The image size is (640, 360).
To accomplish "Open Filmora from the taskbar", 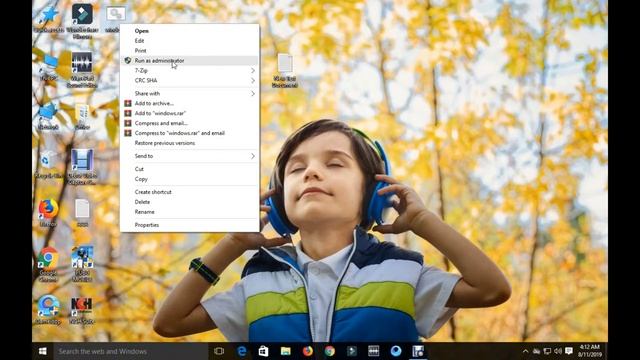I will [352, 351].
